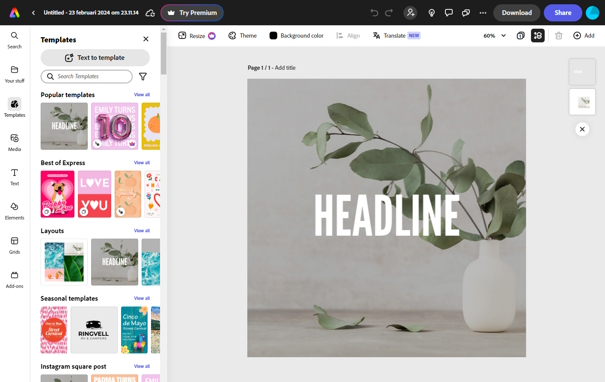Select the plant page thumbnail on right
The image size is (605, 382).
(x=582, y=102)
